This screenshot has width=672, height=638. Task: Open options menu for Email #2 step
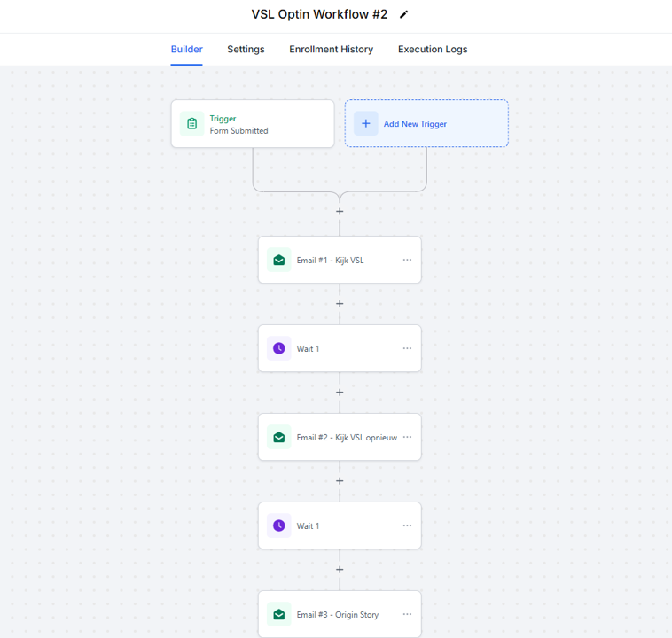tap(407, 438)
